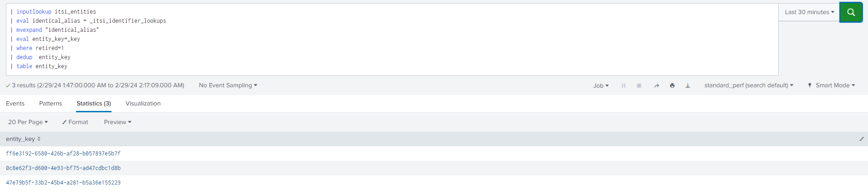The width and height of the screenshot is (868, 190).
Task: Stop the search job
Action: 639,85
